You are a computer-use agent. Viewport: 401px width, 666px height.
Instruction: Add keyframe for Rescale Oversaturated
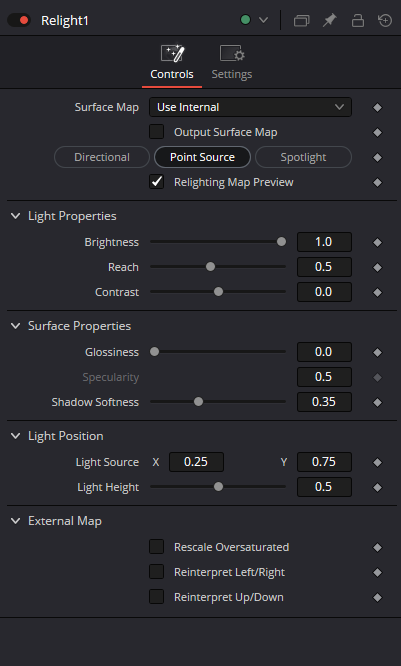click(x=377, y=547)
